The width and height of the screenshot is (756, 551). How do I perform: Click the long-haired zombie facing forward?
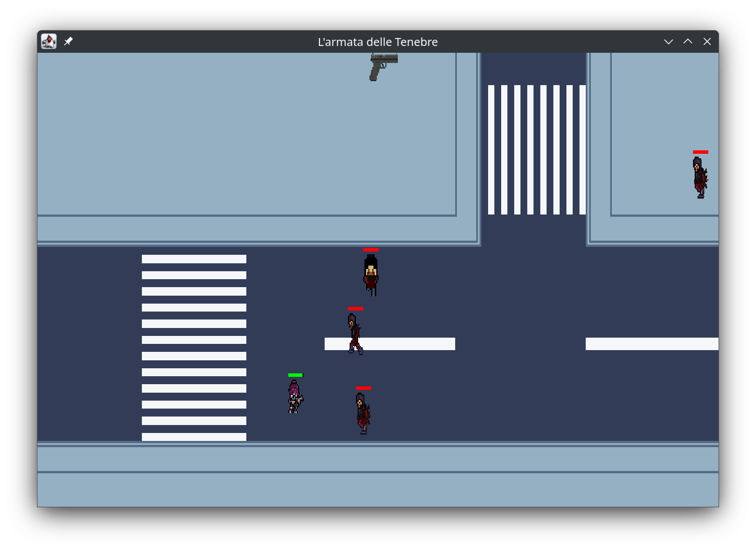(x=371, y=275)
